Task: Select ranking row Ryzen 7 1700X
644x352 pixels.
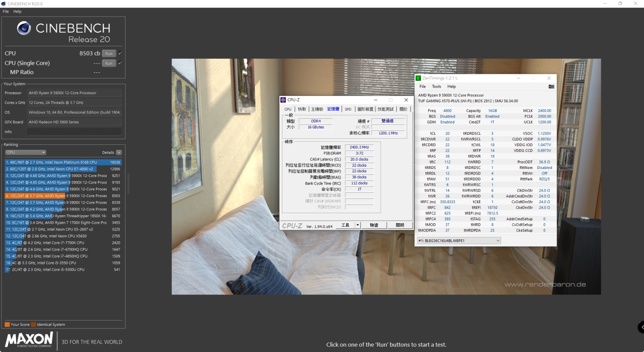Action: 63,222
